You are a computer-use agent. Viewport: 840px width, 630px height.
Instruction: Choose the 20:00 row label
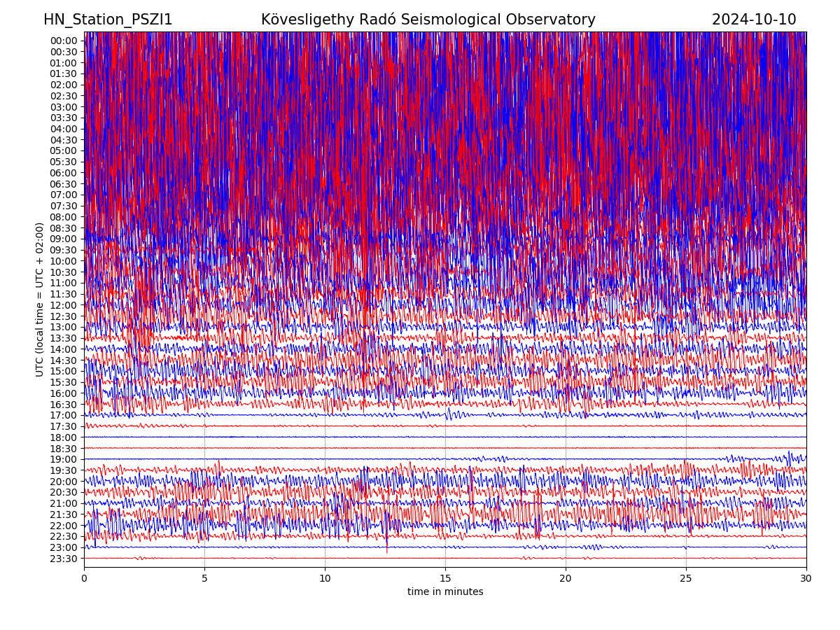pyautogui.click(x=63, y=482)
